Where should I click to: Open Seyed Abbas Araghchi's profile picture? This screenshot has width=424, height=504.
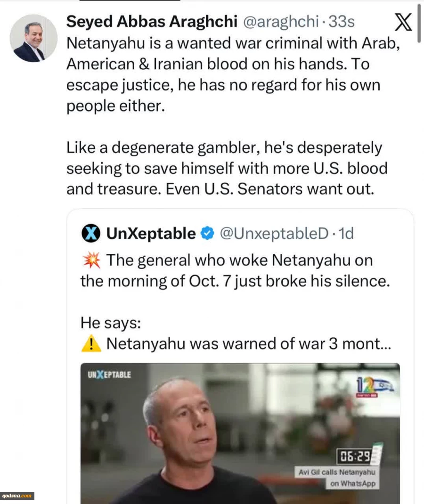pos(33,38)
